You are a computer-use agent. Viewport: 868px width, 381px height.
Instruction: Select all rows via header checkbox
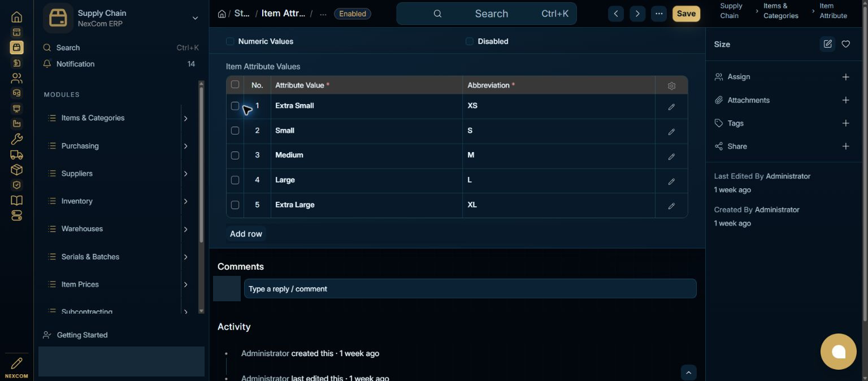(235, 85)
